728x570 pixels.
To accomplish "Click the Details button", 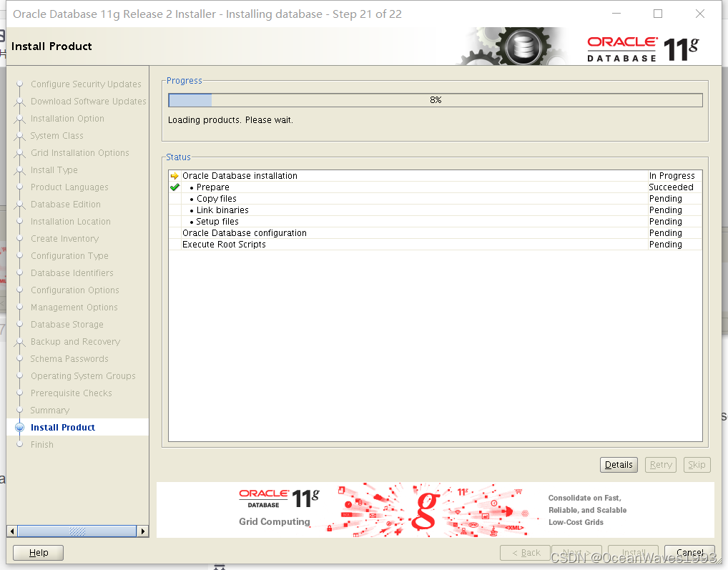I will click(619, 465).
